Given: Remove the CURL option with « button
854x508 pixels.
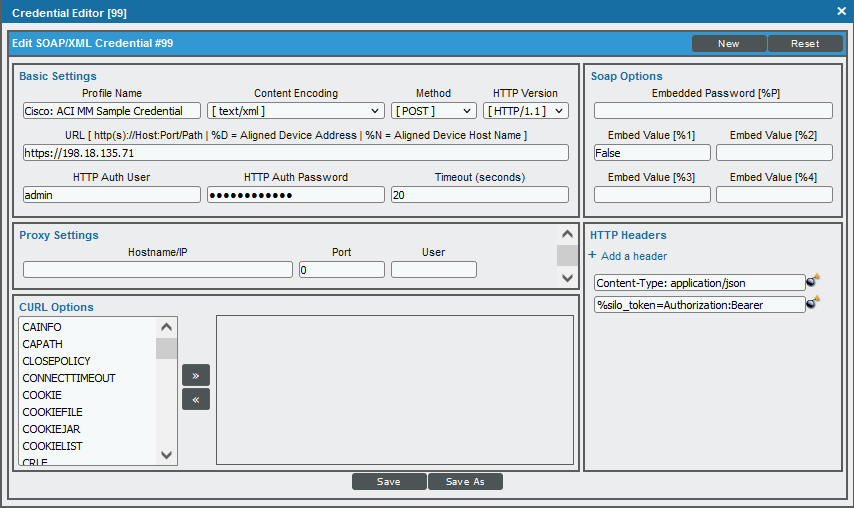Looking at the screenshot, I should pos(196,399).
